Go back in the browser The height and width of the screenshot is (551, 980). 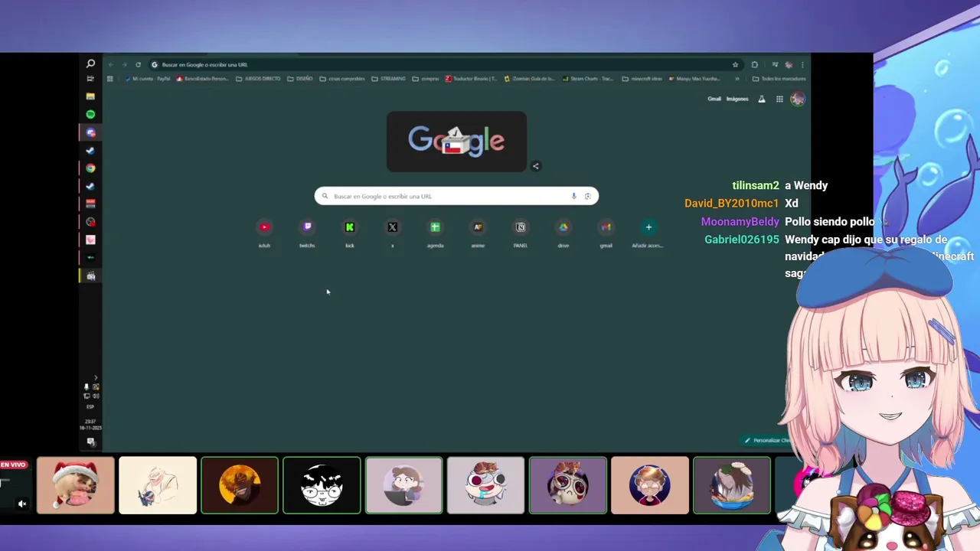pyautogui.click(x=110, y=65)
